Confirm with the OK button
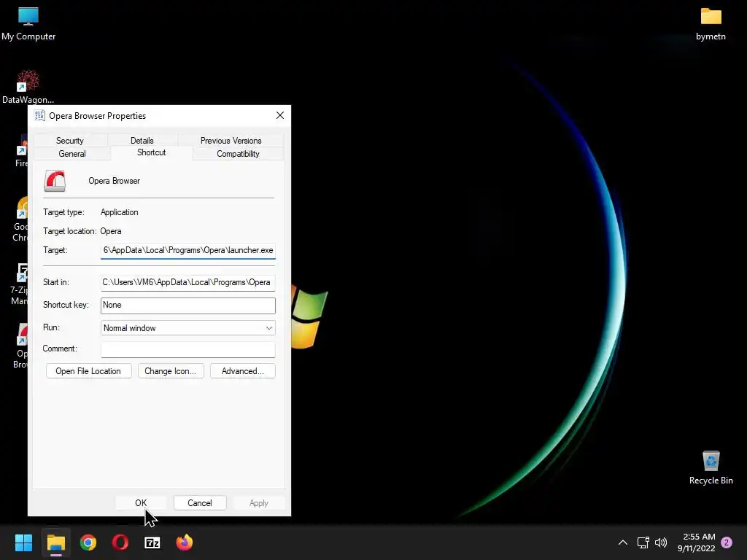 tap(141, 503)
